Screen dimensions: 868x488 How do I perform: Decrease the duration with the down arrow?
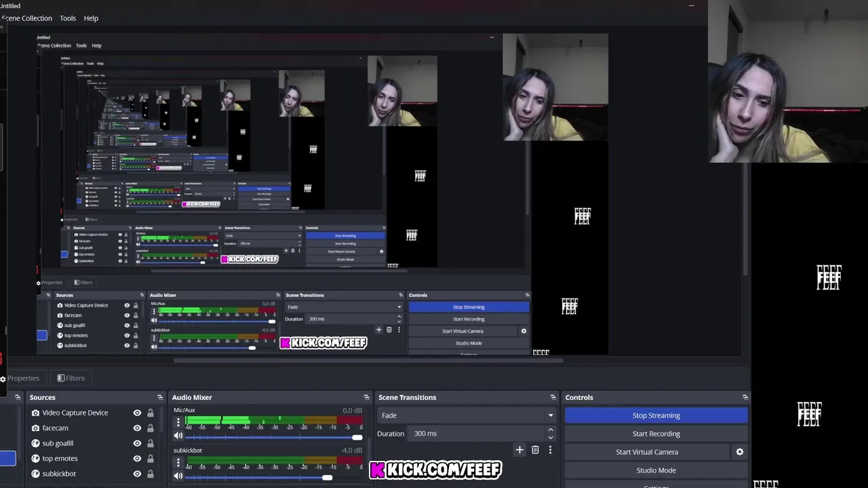coord(550,437)
